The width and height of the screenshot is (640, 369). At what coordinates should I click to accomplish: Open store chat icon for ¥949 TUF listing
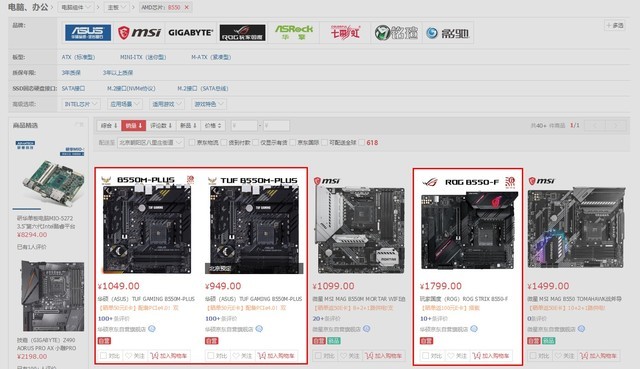click(259, 329)
